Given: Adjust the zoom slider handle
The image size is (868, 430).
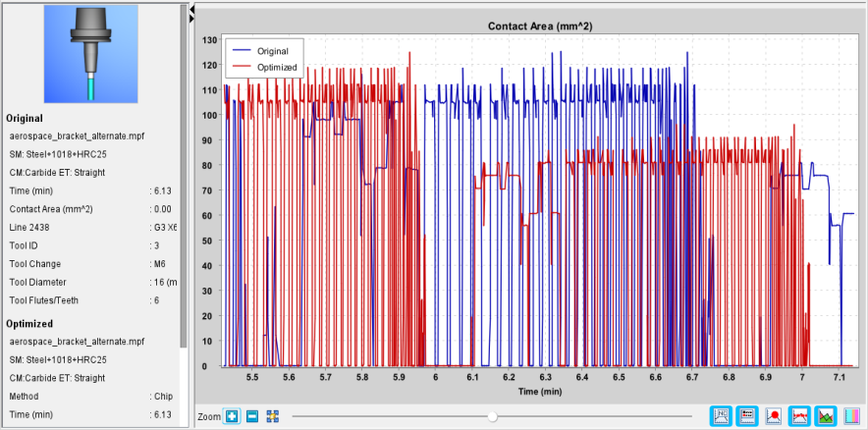Looking at the screenshot, I should 492,416.
